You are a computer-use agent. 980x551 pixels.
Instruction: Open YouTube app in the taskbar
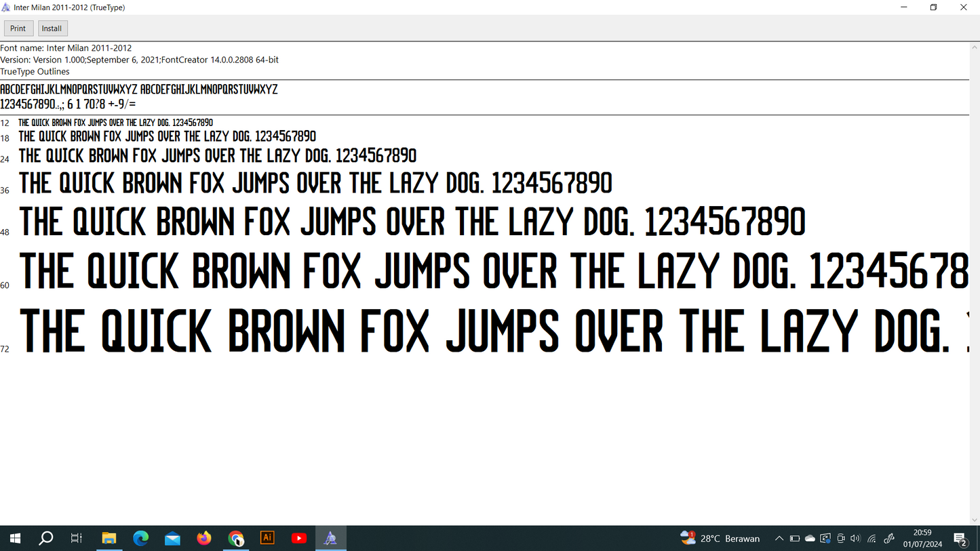[x=299, y=538]
